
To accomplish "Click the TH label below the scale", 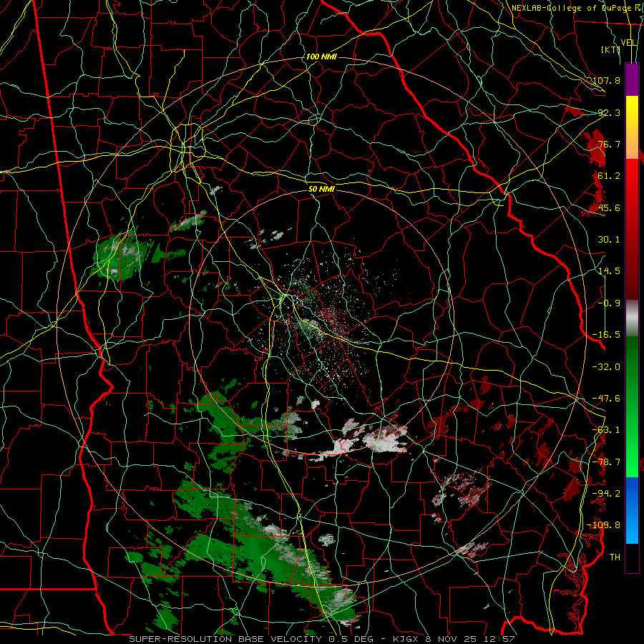I will click(x=615, y=557).
